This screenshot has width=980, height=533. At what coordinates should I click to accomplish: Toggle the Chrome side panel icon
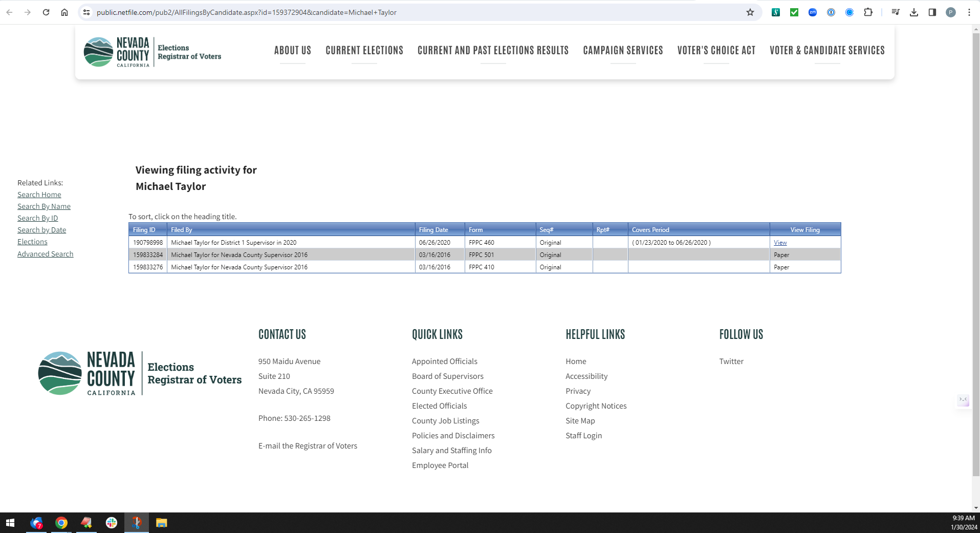[x=932, y=12]
